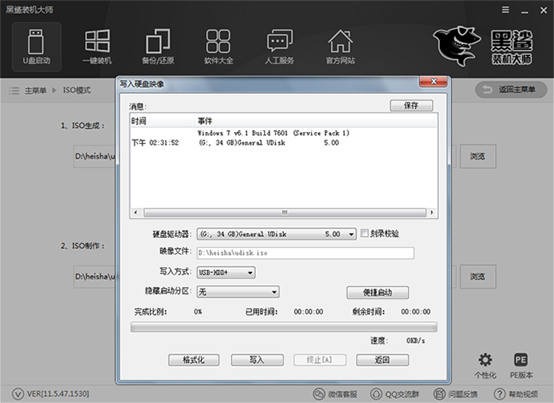
Task: Click the 时间 column header
Action: (x=162, y=121)
